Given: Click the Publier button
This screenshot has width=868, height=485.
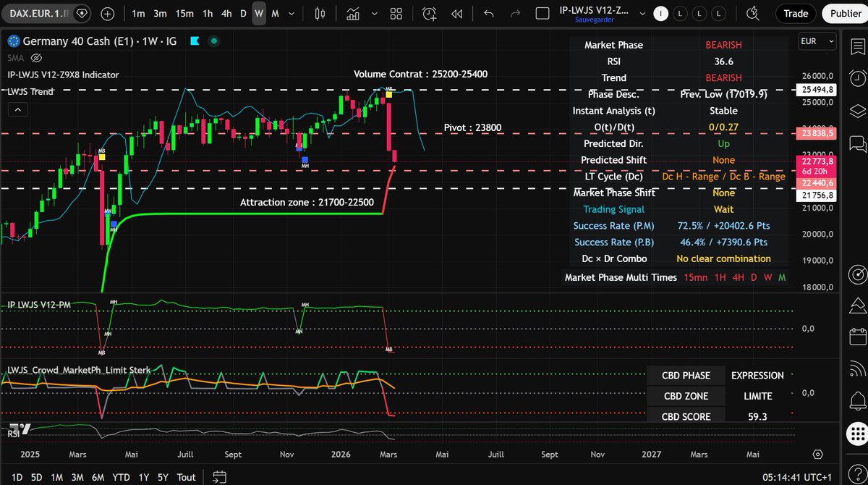Looking at the screenshot, I should tap(846, 13).
